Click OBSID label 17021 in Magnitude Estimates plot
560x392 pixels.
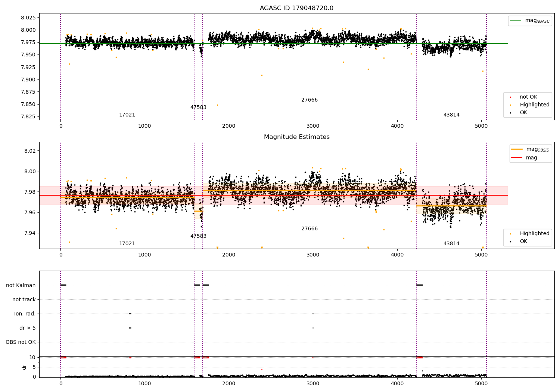[x=127, y=244]
